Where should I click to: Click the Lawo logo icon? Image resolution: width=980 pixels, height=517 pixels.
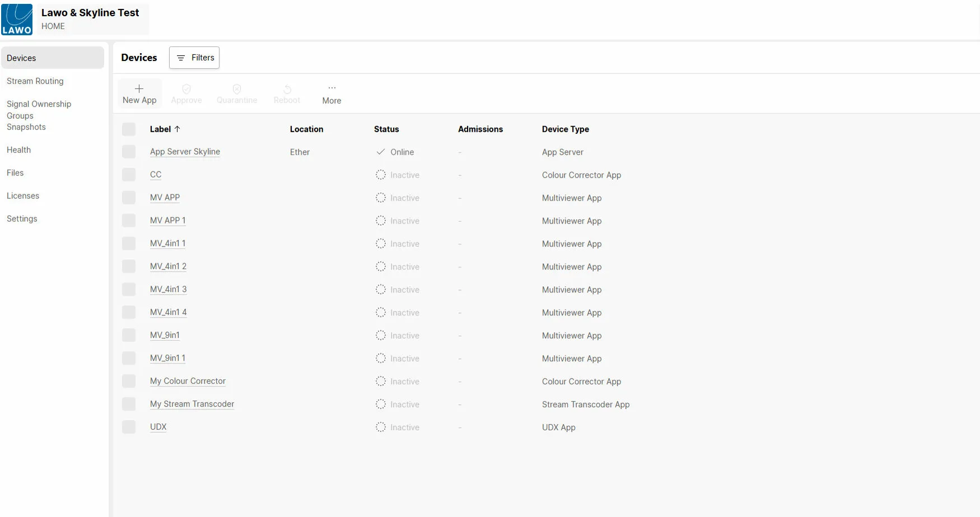click(x=17, y=19)
